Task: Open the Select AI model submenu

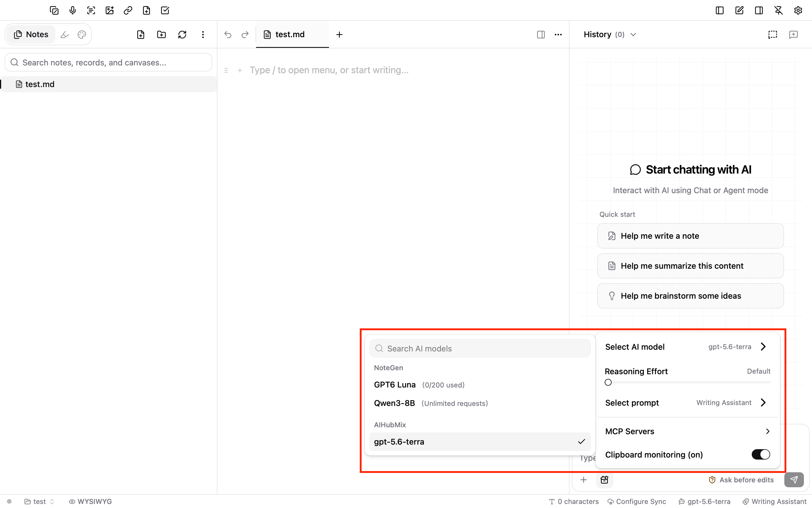Action: pyautogui.click(x=687, y=347)
